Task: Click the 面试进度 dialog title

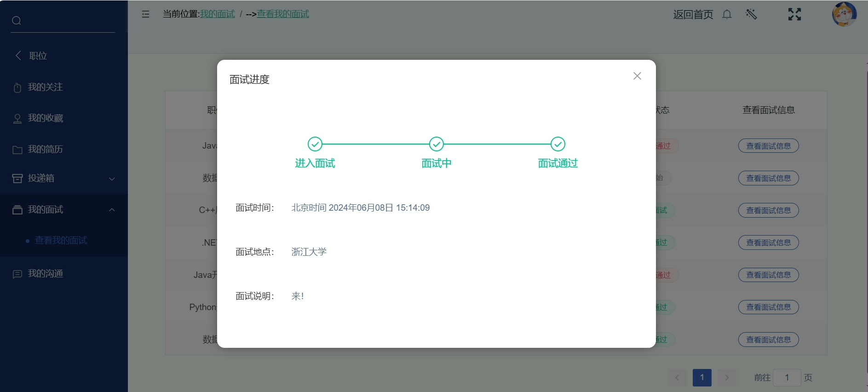Action: tap(249, 80)
